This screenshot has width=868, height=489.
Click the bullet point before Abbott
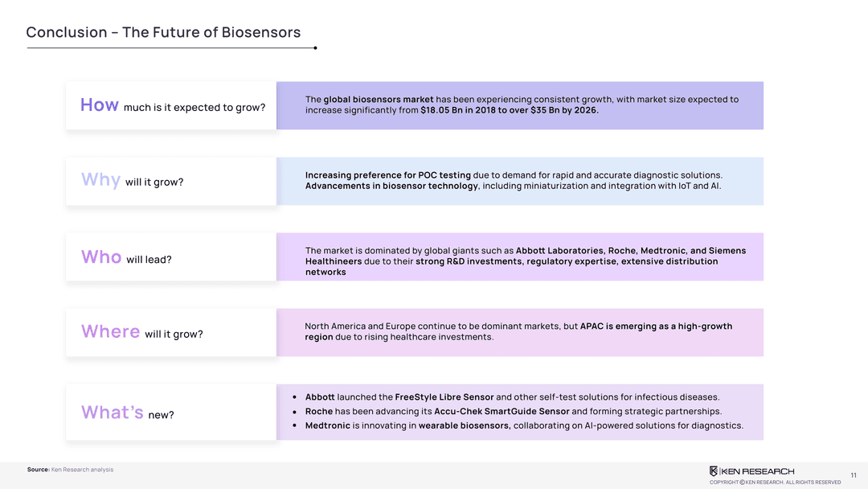tap(296, 397)
